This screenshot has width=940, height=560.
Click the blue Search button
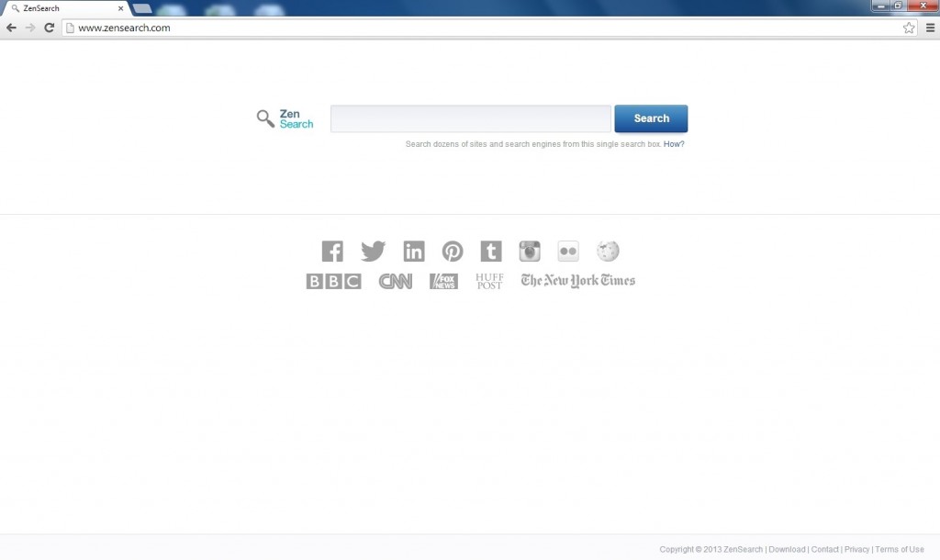pos(651,118)
